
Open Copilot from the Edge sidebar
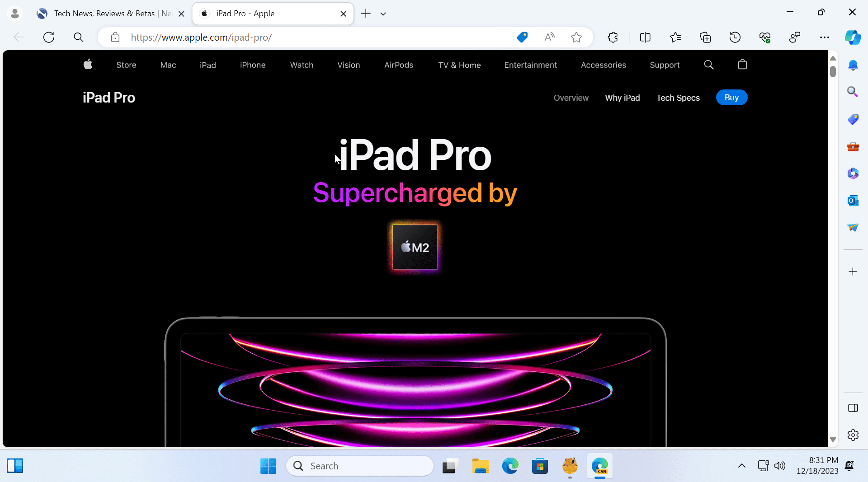(x=854, y=37)
